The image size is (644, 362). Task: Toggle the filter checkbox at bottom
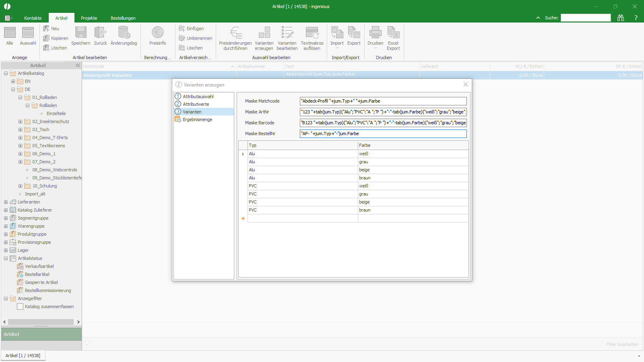(88, 344)
